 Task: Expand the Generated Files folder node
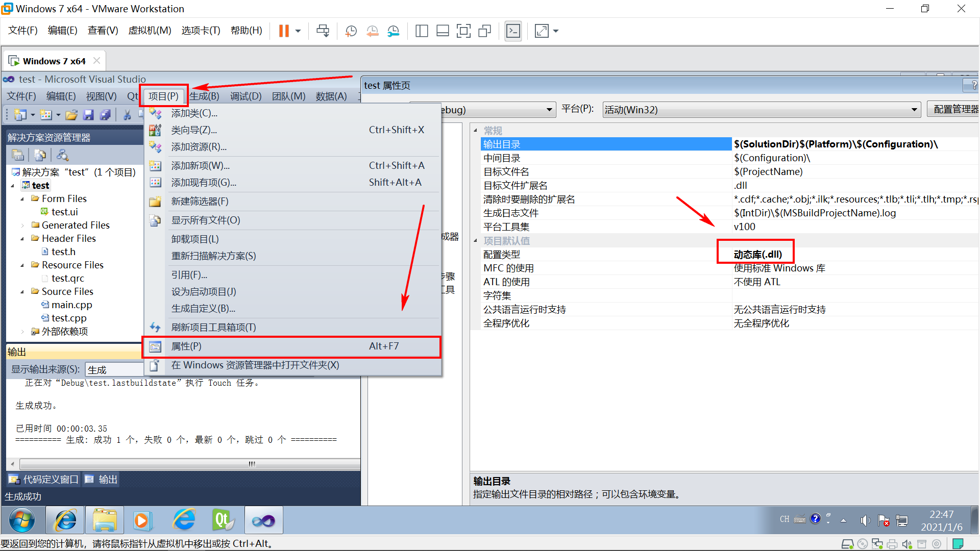(22, 226)
